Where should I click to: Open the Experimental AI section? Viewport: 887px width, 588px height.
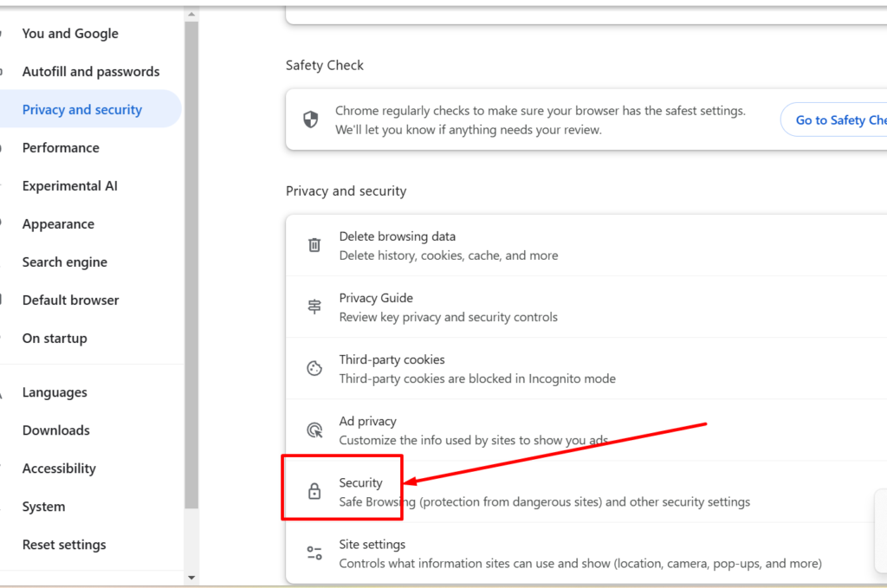[70, 186]
